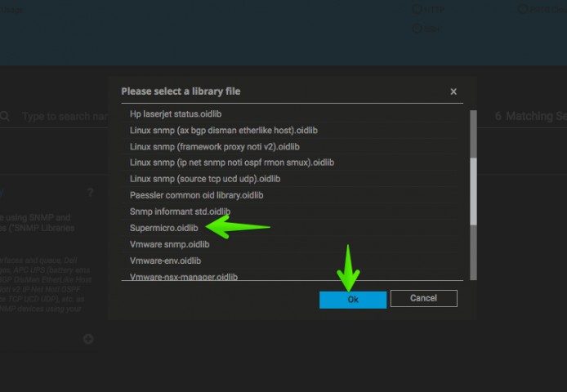567x392 pixels.
Task: Click the dimmed plus circle icon
Action: click(x=88, y=339)
